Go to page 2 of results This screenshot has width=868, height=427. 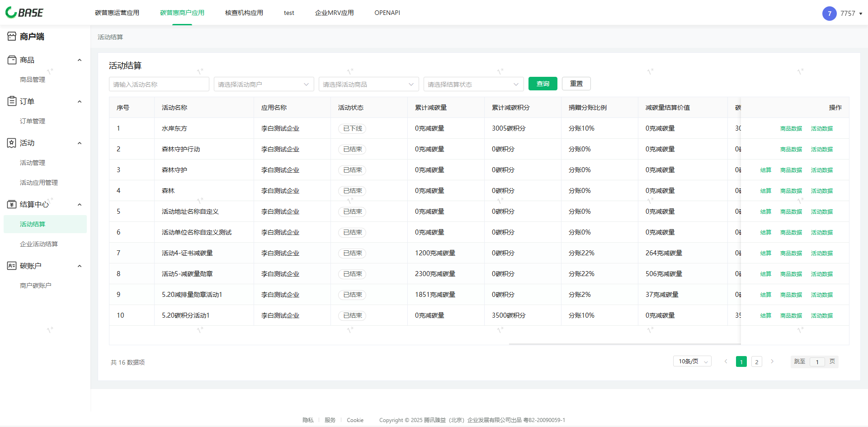(756, 362)
